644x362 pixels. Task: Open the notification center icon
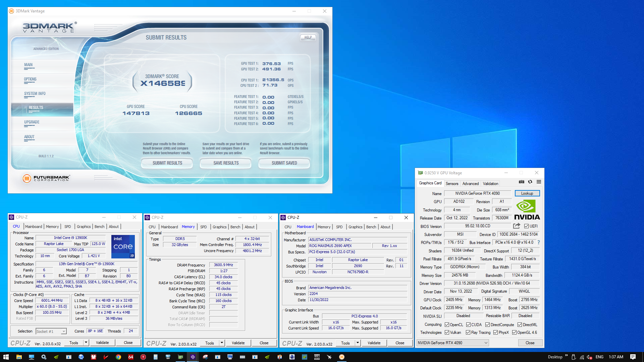point(633,357)
